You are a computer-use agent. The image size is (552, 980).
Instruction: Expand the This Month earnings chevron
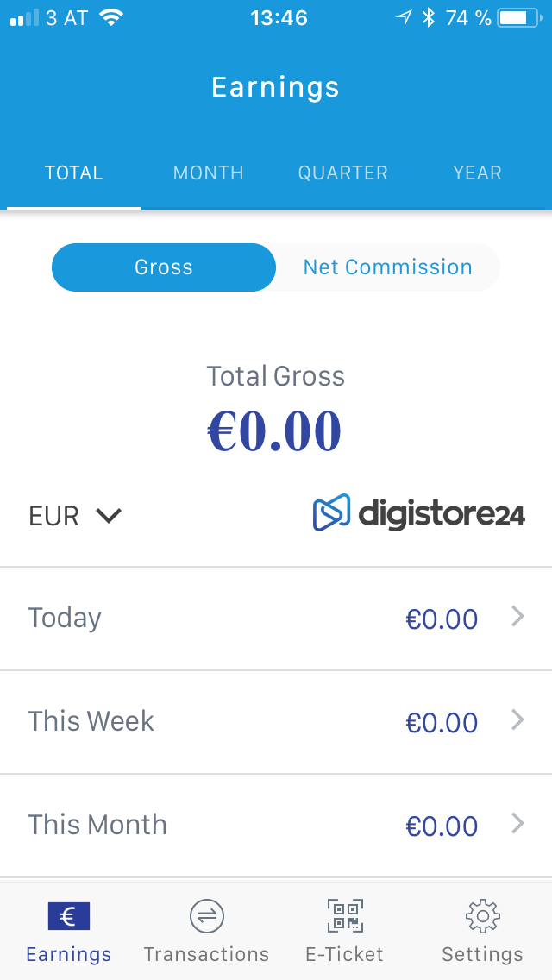(517, 824)
